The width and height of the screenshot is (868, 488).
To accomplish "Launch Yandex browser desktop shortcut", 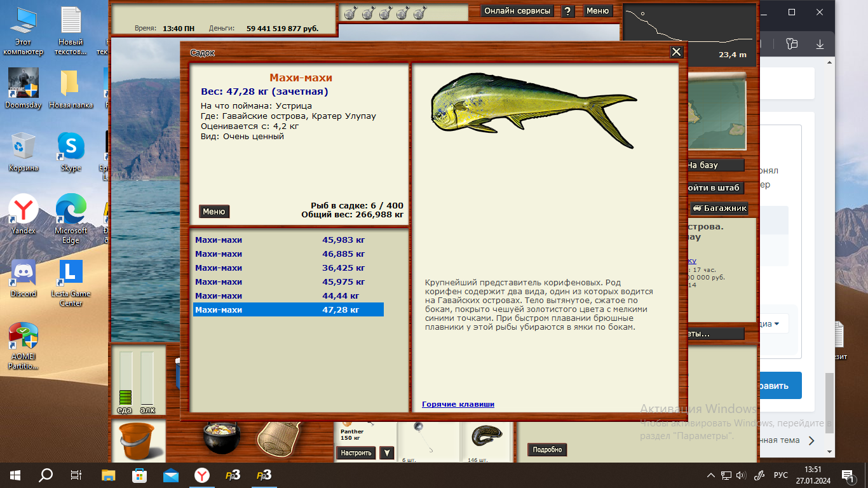I will point(23,214).
